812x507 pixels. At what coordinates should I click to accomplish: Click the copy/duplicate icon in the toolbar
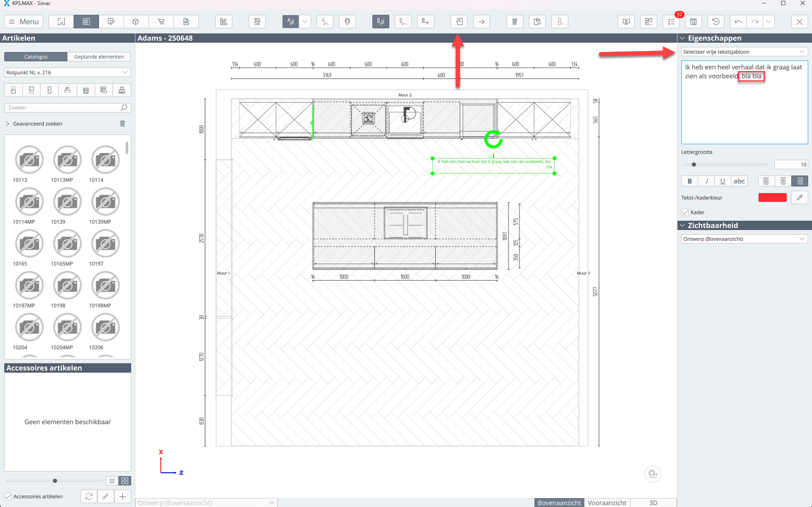(x=537, y=22)
